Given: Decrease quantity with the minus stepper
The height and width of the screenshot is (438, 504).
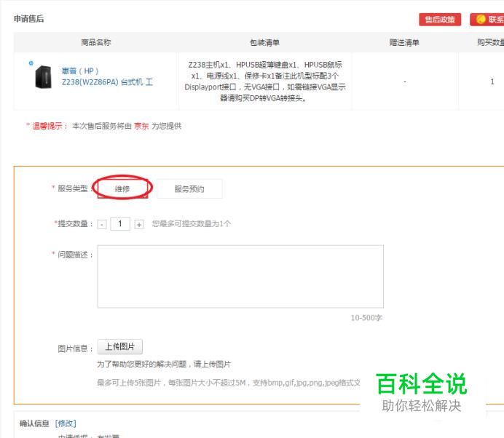Looking at the screenshot, I should [x=102, y=224].
